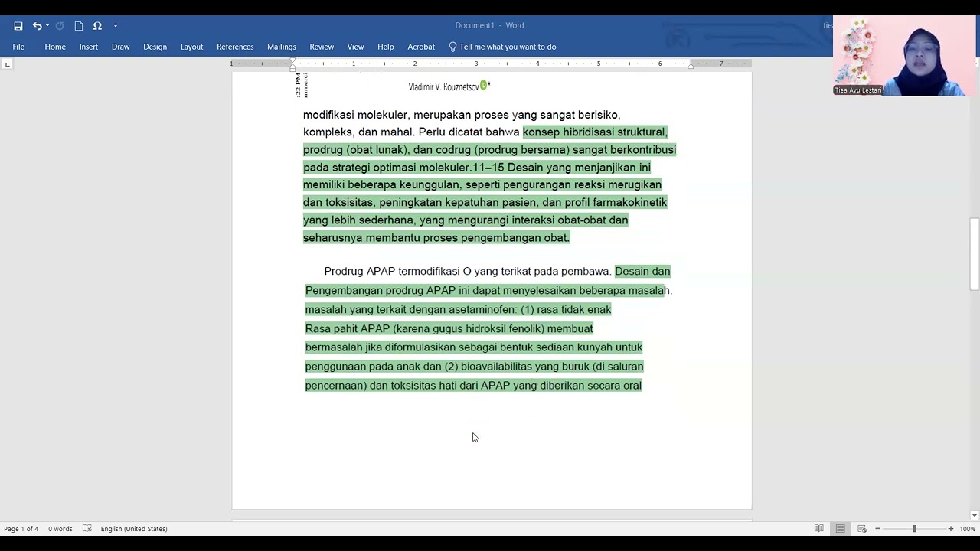The image size is (980, 551).
Task: Click the 0 words count in status bar
Action: [x=60, y=529]
